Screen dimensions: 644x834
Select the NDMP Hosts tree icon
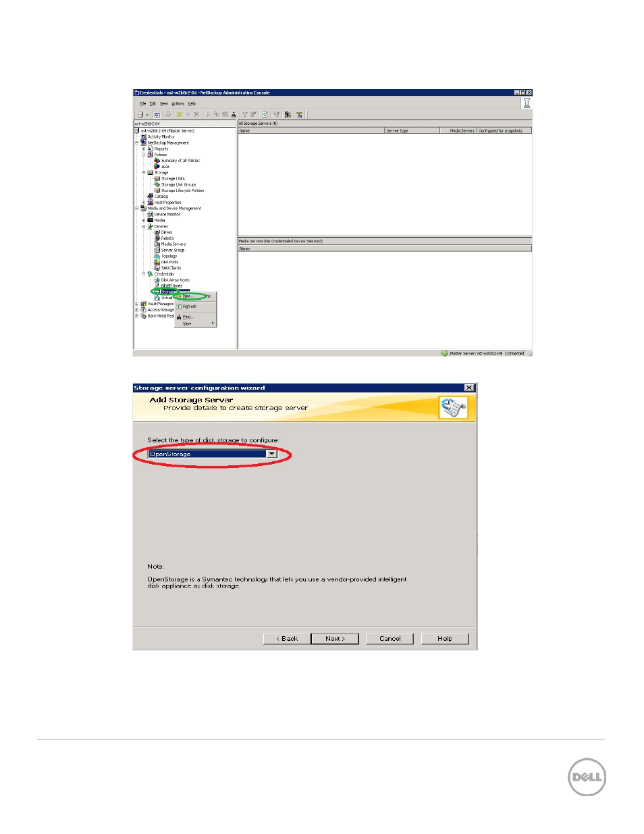point(157,286)
